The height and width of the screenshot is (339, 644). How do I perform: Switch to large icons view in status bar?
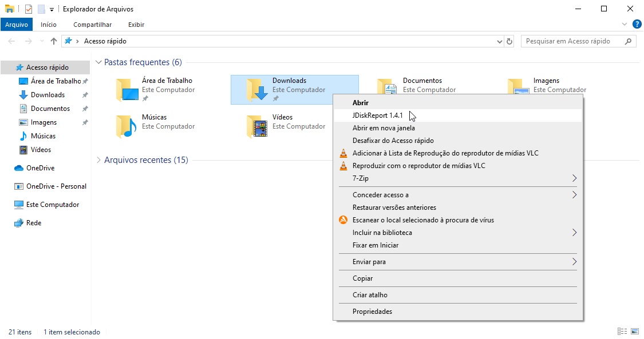tap(635, 331)
